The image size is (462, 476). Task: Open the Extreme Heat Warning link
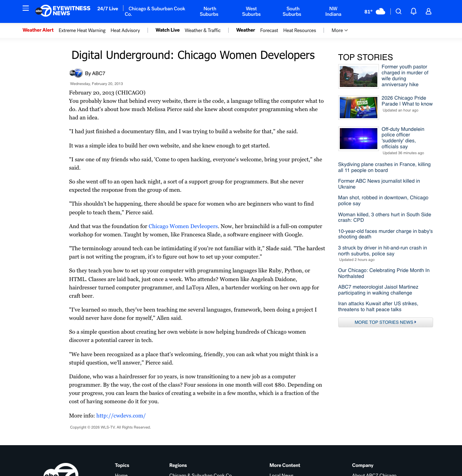82,30
